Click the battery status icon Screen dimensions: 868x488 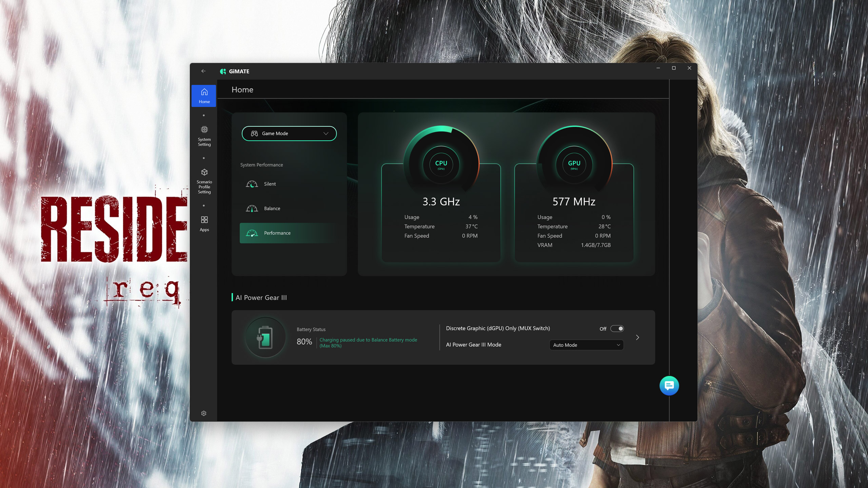[265, 338]
